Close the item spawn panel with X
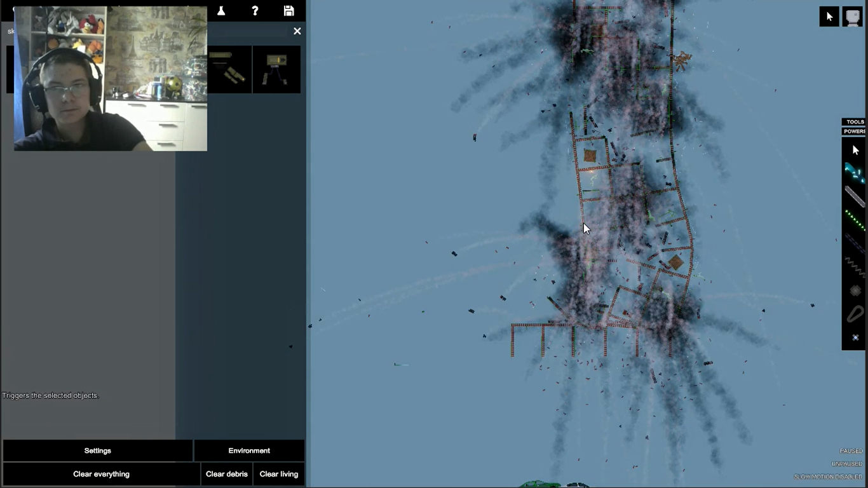Screen dimensions: 868x488 [x=297, y=31]
